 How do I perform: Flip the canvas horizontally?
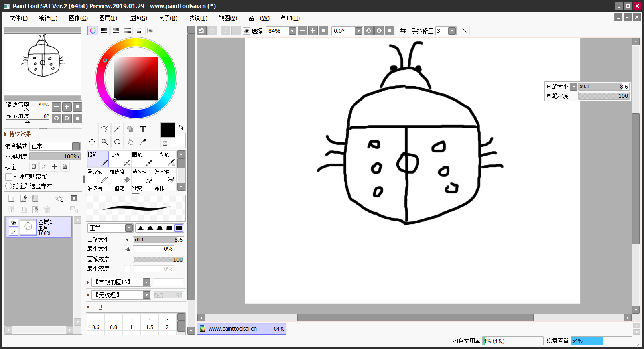click(x=403, y=31)
